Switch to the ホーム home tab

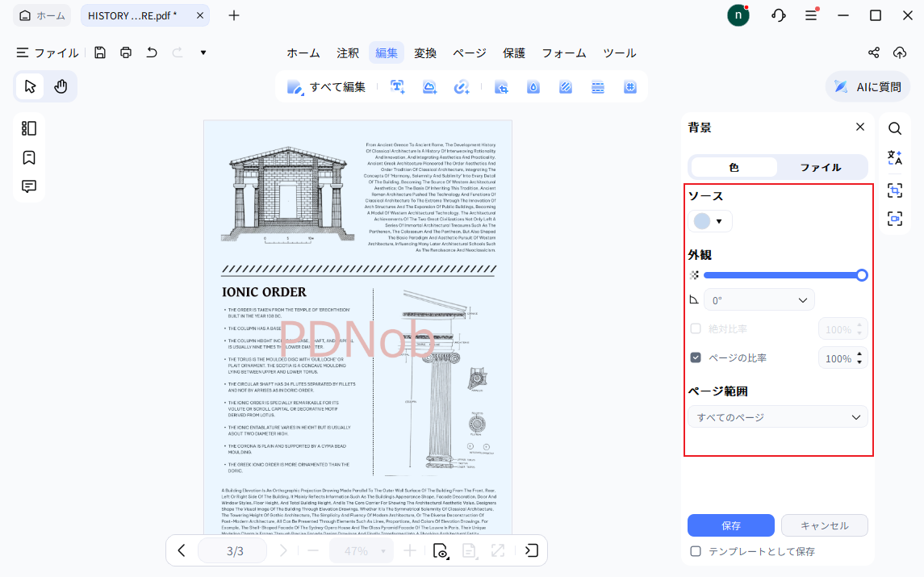click(42, 15)
